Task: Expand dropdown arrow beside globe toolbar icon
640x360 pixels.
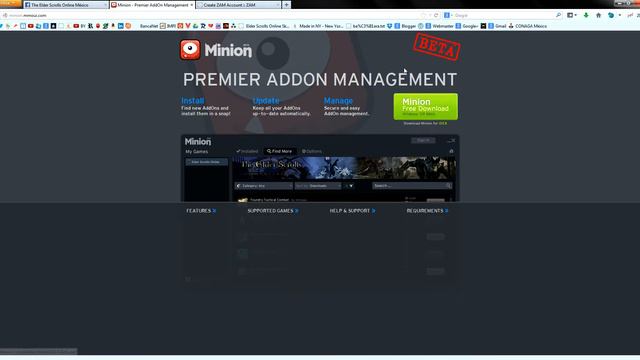Action: 620,15
